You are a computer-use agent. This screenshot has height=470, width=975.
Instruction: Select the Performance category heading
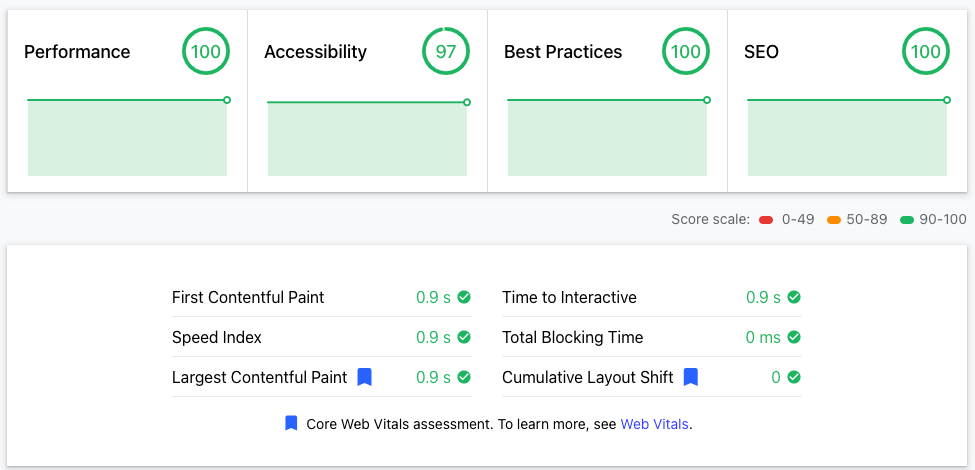pyautogui.click(x=77, y=52)
